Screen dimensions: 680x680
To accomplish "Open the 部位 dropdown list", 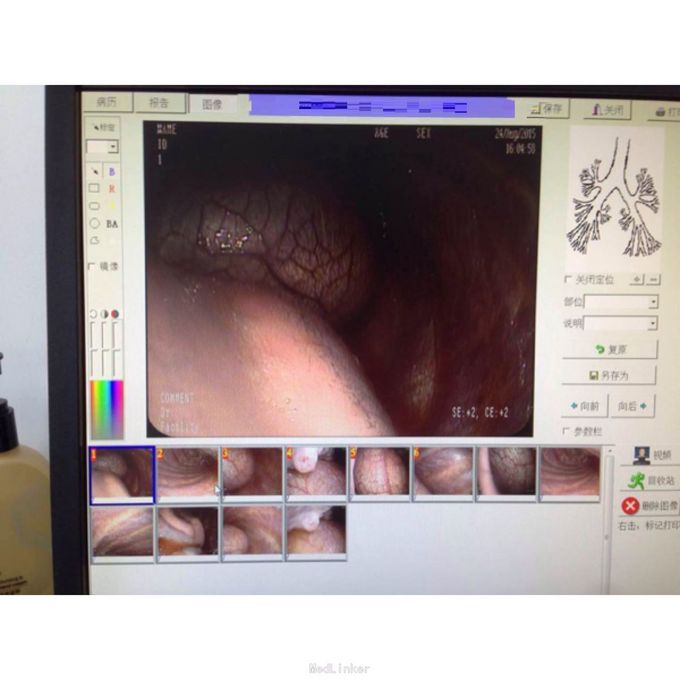I will tap(653, 302).
